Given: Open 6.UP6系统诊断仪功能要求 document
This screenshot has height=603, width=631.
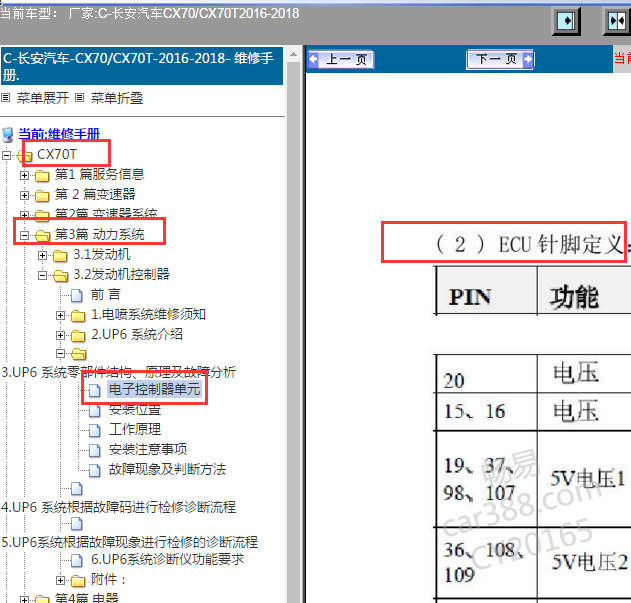Looking at the screenshot, I should (x=167, y=559).
